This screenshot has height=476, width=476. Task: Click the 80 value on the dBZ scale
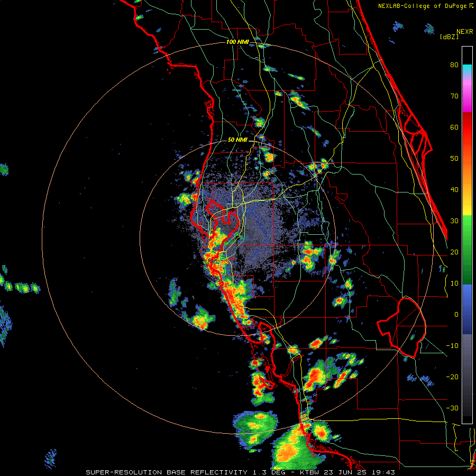(x=454, y=65)
